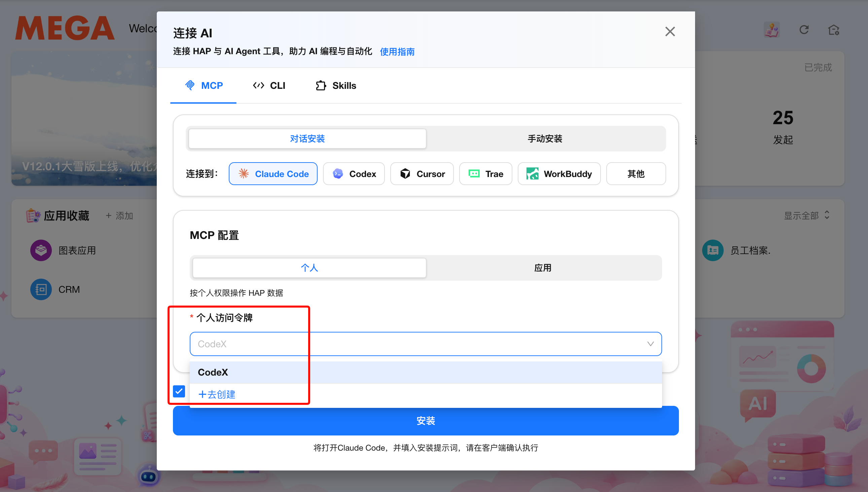Screen dimensions: 868x492
Task: Click the 已完成 label in background
Action: tap(818, 67)
